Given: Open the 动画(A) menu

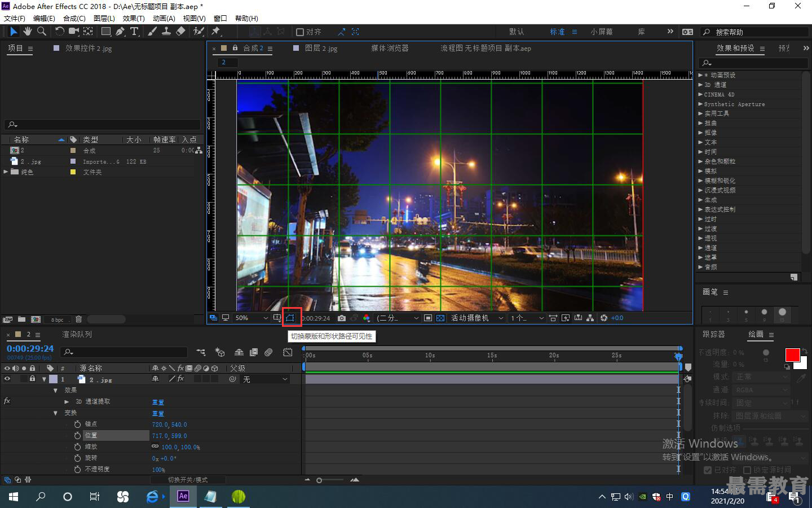Looking at the screenshot, I should [x=164, y=18].
